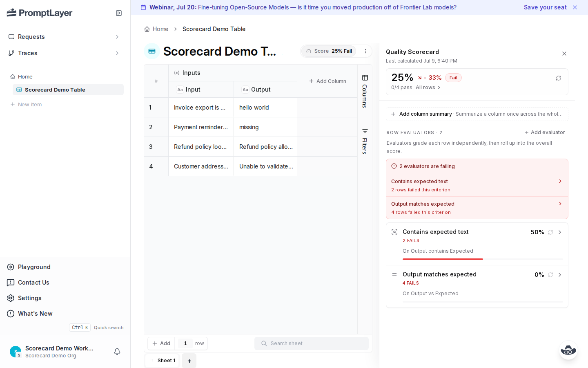Select the 'Customer address...' cell
588x368 pixels.
click(x=201, y=166)
